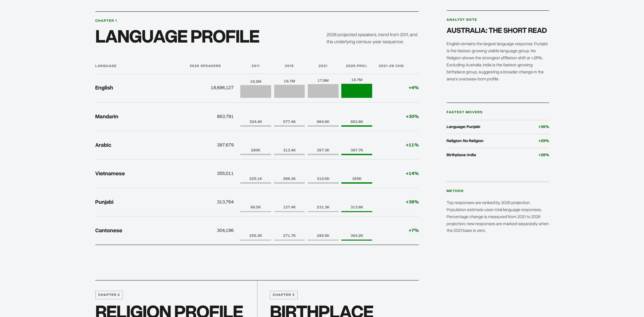Click the Mandarin 324.4K 2011 value
644x317 pixels.
tap(256, 122)
